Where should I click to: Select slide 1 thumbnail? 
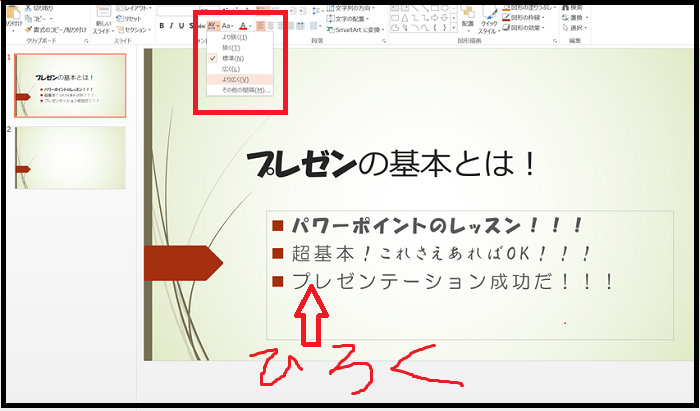coord(70,86)
